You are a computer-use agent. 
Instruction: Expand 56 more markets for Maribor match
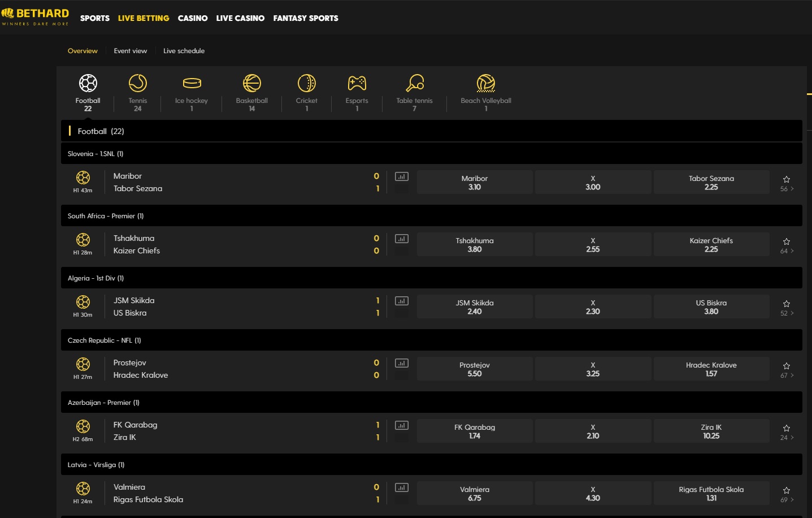click(787, 189)
